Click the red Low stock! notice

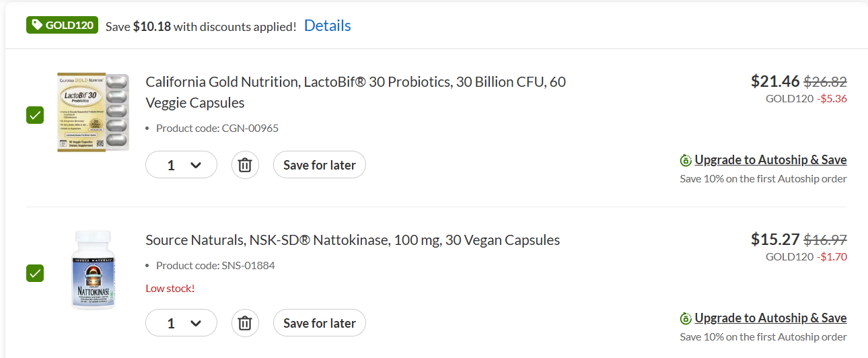click(170, 289)
